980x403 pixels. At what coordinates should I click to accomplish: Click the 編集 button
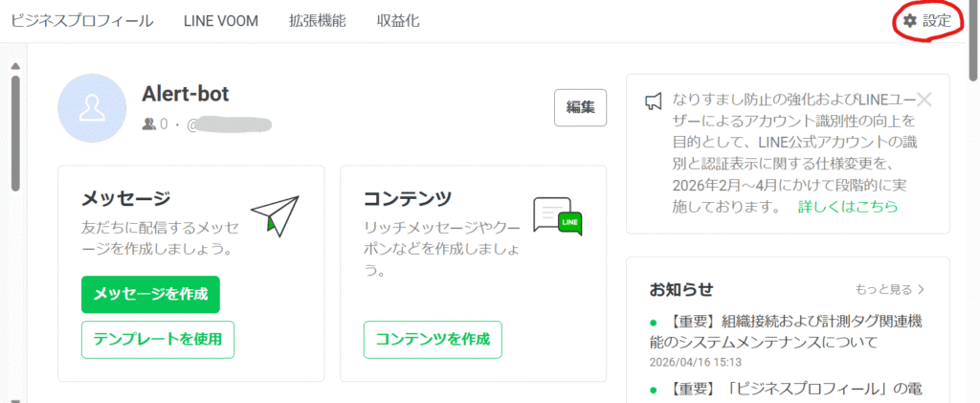click(580, 107)
